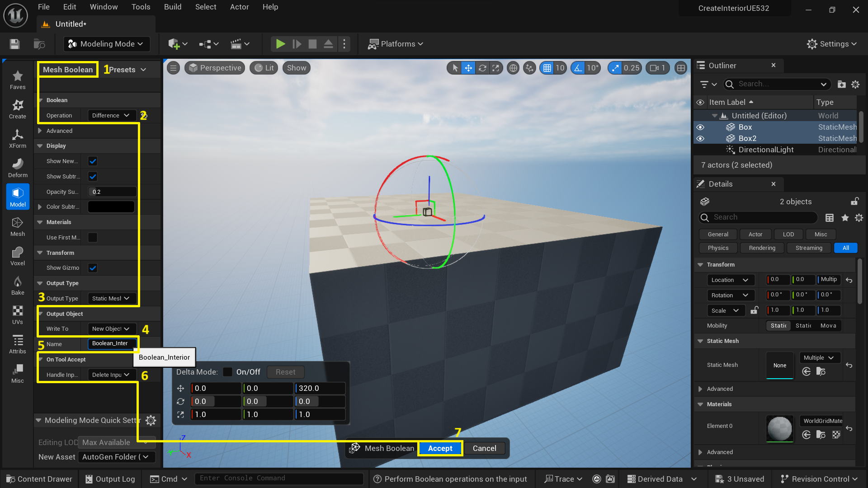Open the Platforms menu in the toolbar

[396, 44]
